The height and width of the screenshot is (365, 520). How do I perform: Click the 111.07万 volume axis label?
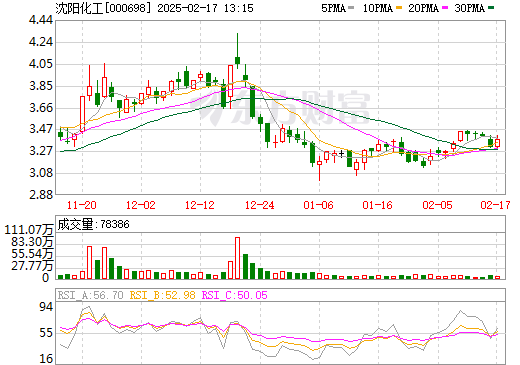(x=29, y=230)
